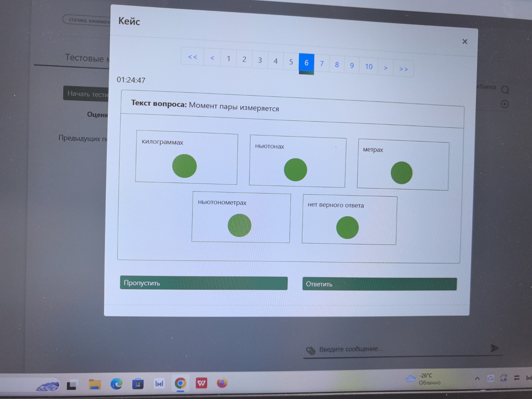
Task: Close the 'Кейс' dialog with X
Action: coord(465,42)
